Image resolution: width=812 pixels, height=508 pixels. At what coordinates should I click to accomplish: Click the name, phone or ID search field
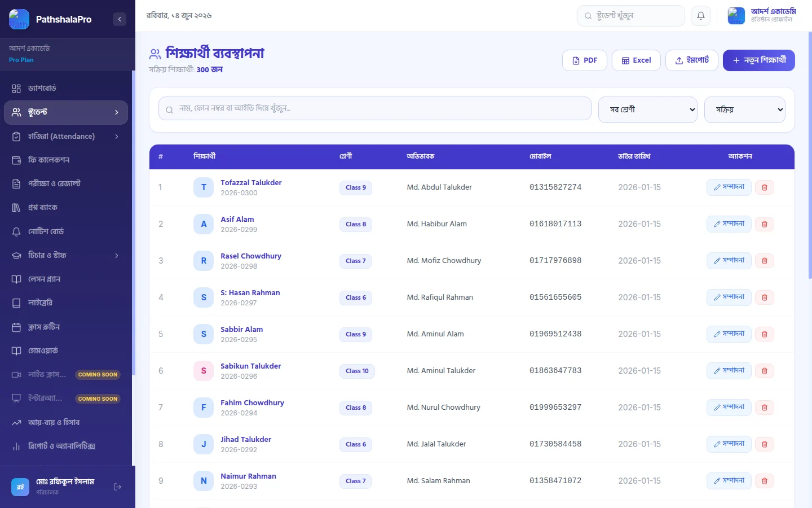(375, 108)
